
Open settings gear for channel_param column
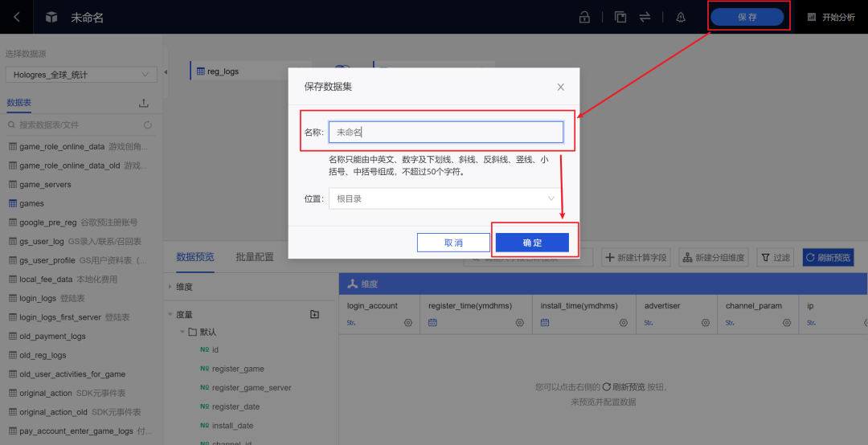[787, 323]
